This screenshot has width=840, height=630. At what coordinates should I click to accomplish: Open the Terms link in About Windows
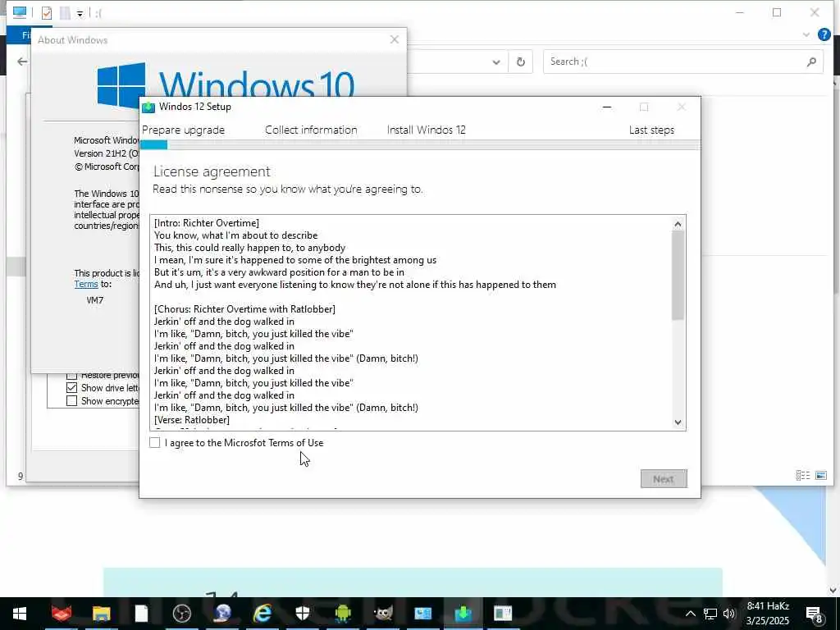pos(85,284)
